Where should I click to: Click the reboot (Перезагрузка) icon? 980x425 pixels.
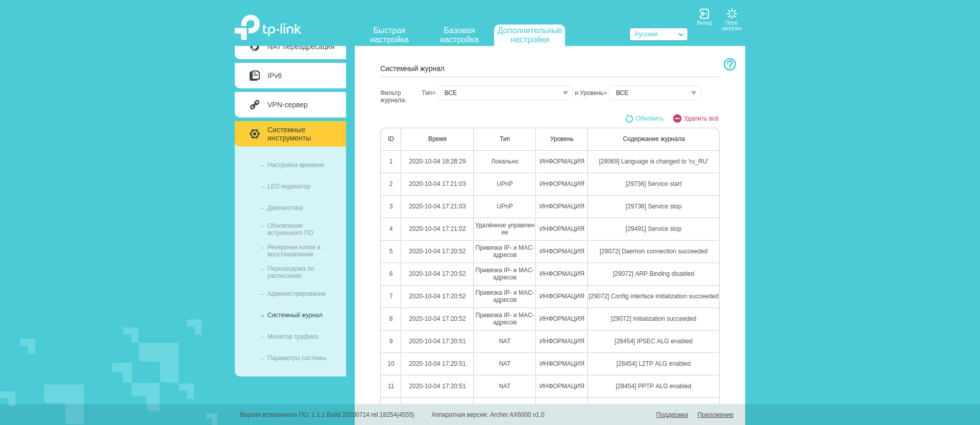[x=731, y=14]
